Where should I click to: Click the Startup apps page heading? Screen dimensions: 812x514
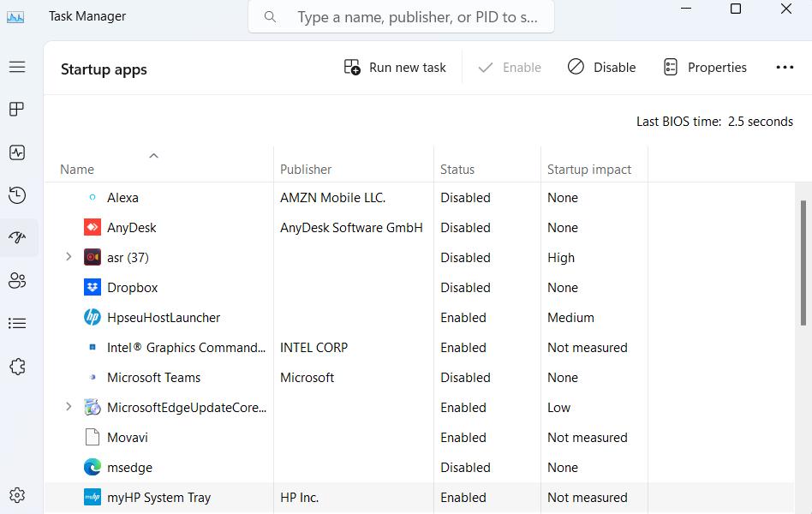[104, 69]
